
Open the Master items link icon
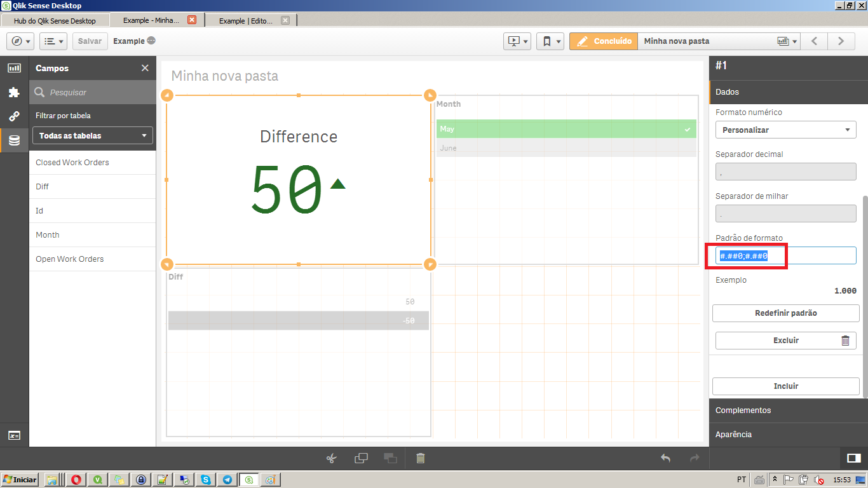coord(14,116)
